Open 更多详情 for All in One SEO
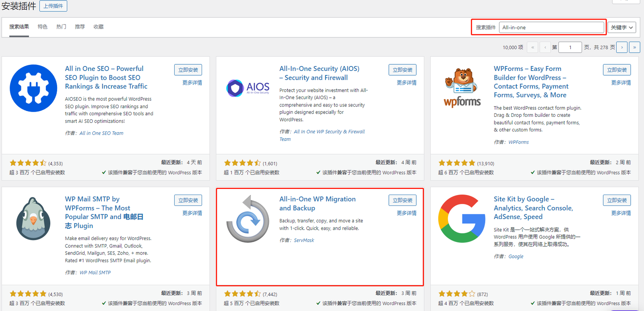The height and width of the screenshot is (311, 644). coord(192,83)
